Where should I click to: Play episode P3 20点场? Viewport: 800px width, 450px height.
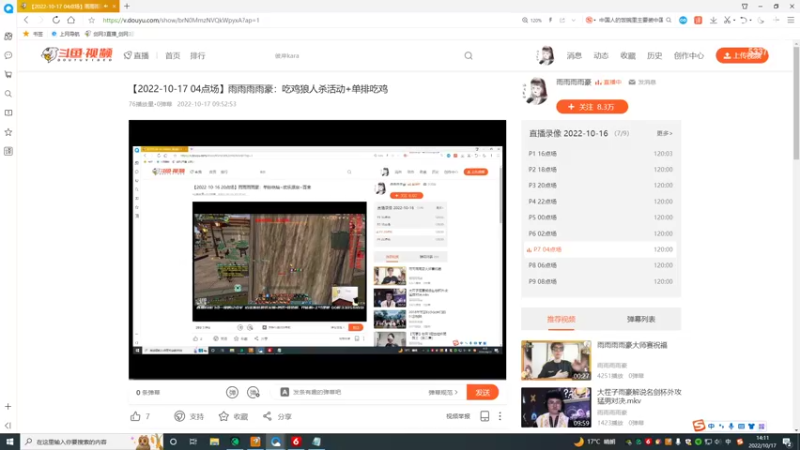[601, 185]
